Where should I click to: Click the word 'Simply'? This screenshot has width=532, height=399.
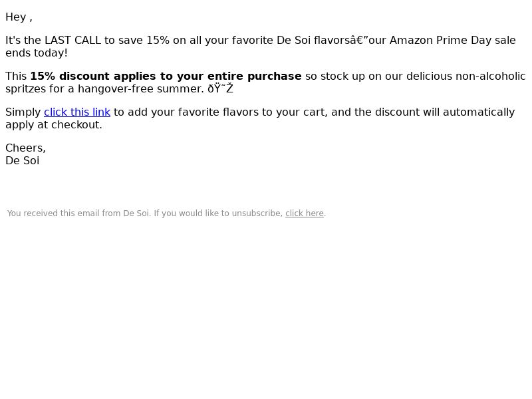(23, 112)
